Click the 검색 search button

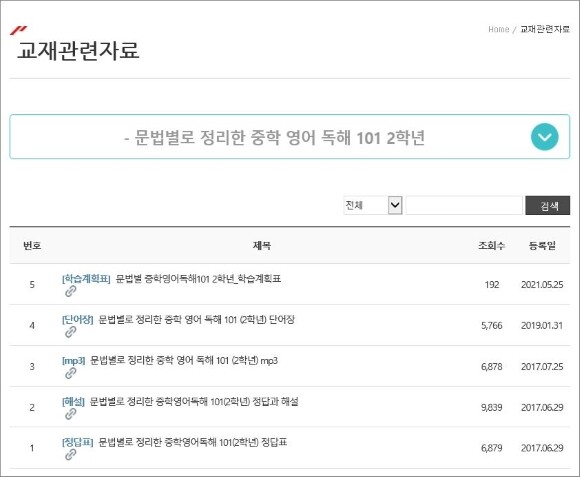pos(547,206)
